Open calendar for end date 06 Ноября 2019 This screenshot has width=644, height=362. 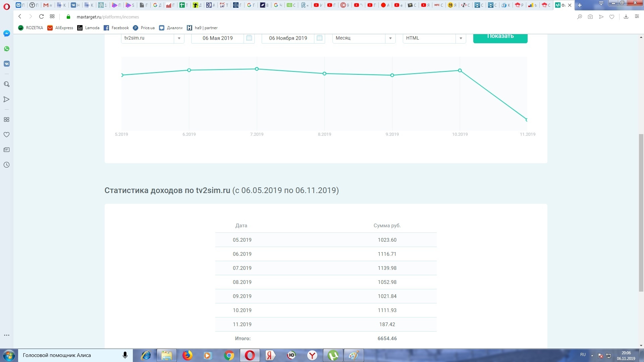[x=319, y=38]
